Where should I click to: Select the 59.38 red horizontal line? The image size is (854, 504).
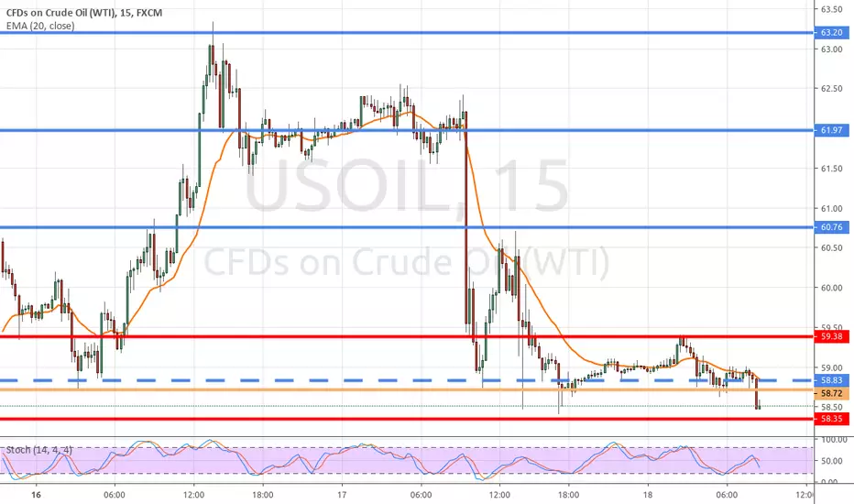pos(407,336)
